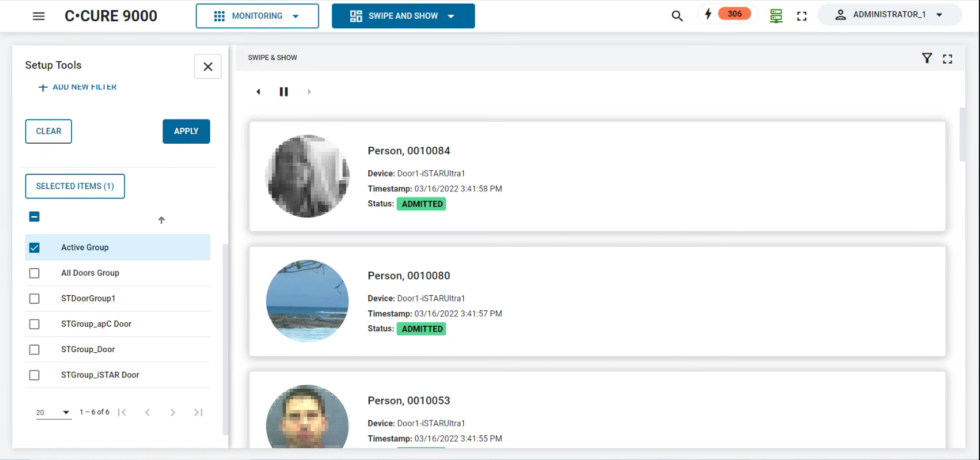This screenshot has width=980, height=460.
Task: Pause the swipe and show feed
Action: 284,92
